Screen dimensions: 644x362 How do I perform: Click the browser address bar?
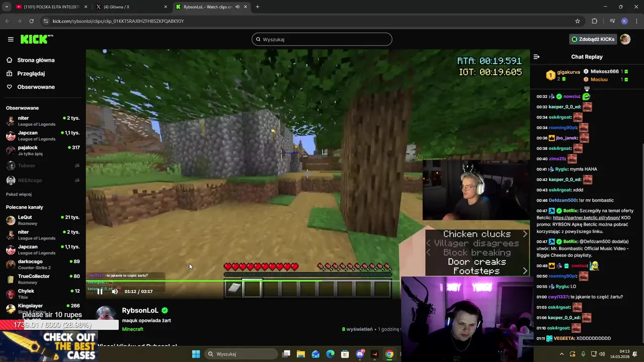tap(312, 21)
